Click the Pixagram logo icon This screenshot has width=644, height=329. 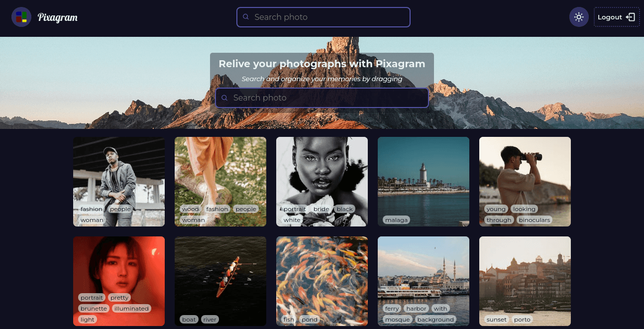[x=21, y=17]
